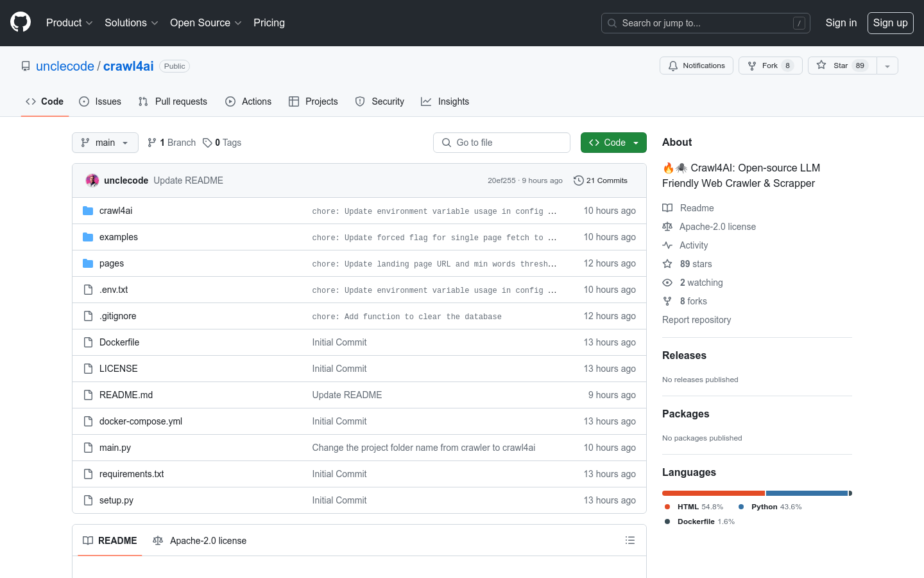
Task: Open the 'Add function to clear the database' commit
Action: point(407,317)
